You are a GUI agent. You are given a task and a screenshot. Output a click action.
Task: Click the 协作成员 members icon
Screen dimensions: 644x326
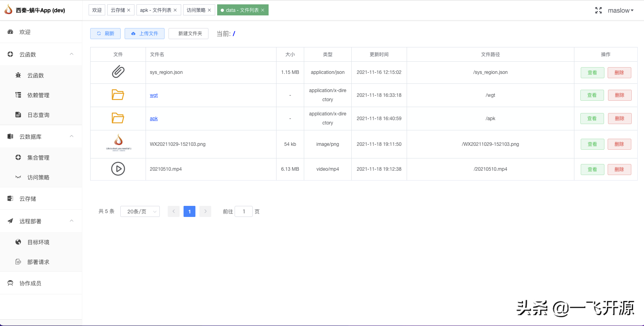10,283
